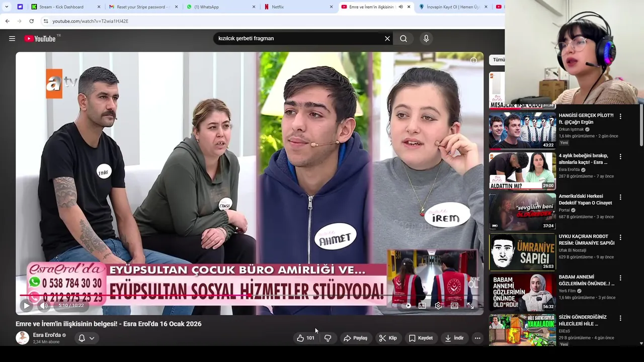Go forward in the browser

click(19, 21)
